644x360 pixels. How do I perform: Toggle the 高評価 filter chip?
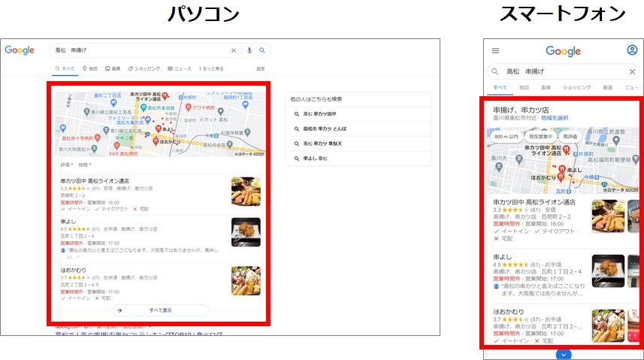(570, 137)
